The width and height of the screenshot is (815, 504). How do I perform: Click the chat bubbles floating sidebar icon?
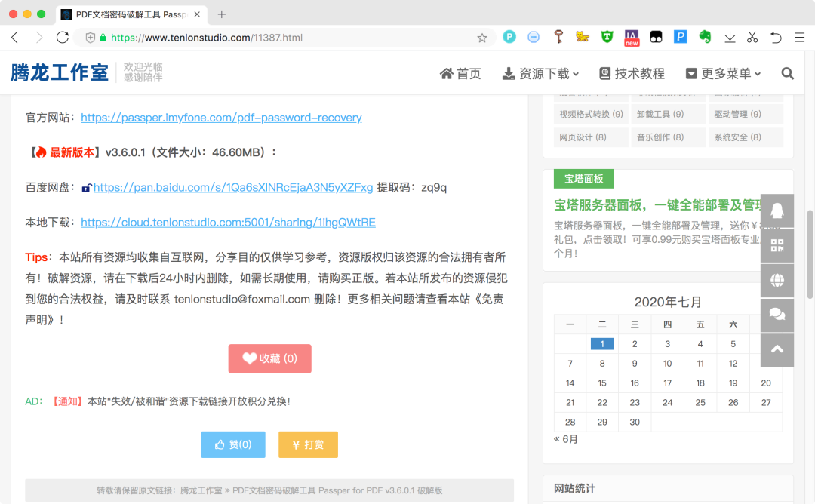[x=777, y=315]
